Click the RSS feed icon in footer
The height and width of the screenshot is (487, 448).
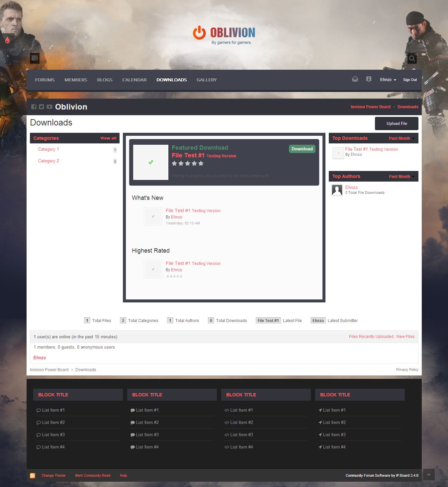pos(33,476)
